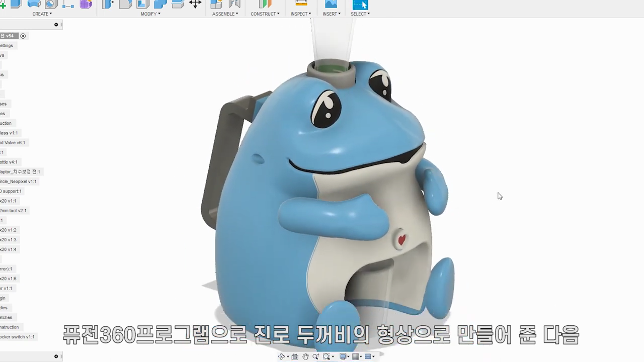
Task: Collapse the bottom panel with the minus button
Action: [56, 356]
